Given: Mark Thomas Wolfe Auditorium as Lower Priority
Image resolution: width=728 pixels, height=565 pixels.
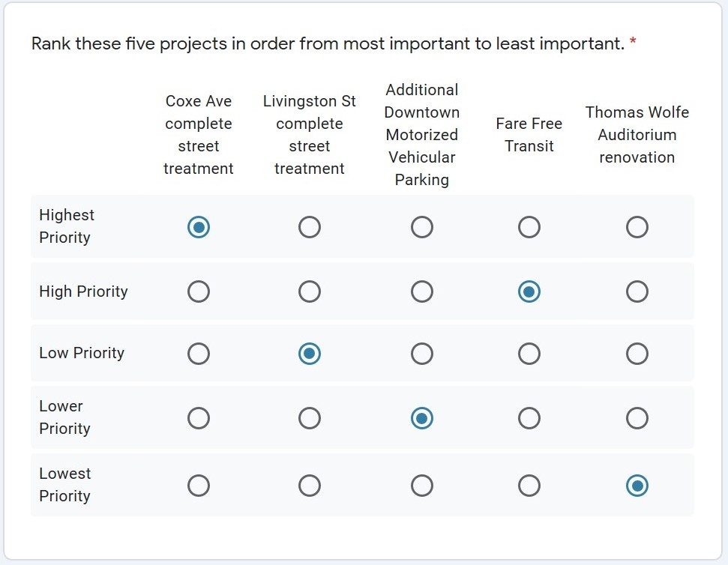Looking at the screenshot, I should pos(637,418).
